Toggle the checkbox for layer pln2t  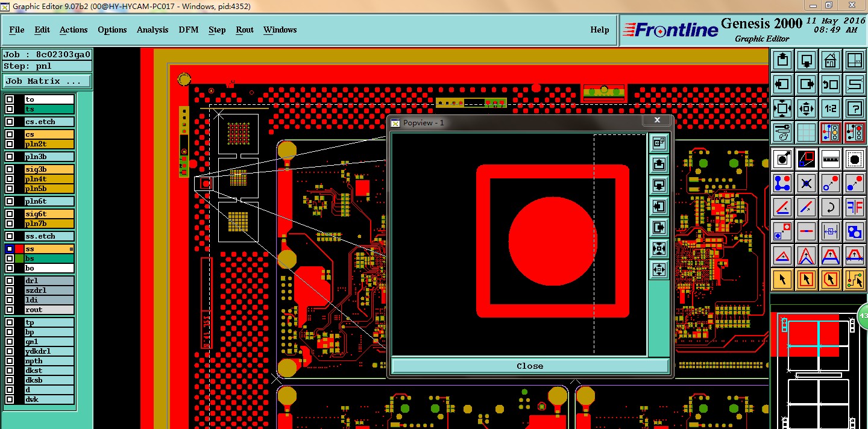coord(10,144)
